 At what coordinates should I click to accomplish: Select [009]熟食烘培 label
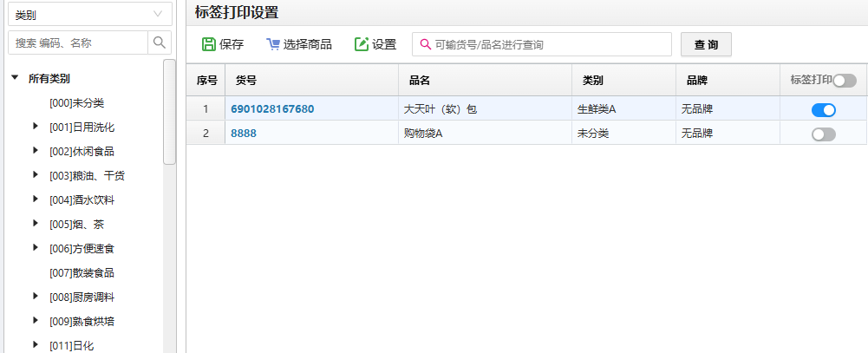pyautogui.click(x=82, y=322)
